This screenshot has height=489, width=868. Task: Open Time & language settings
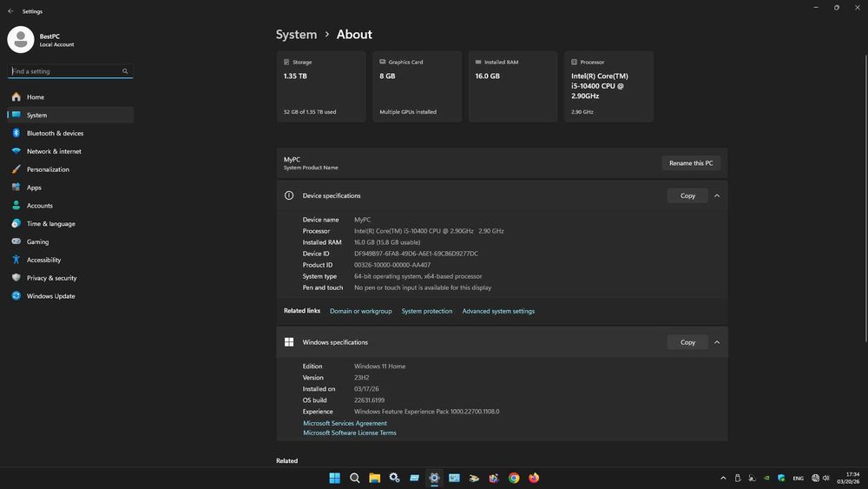[x=70, y=224]
